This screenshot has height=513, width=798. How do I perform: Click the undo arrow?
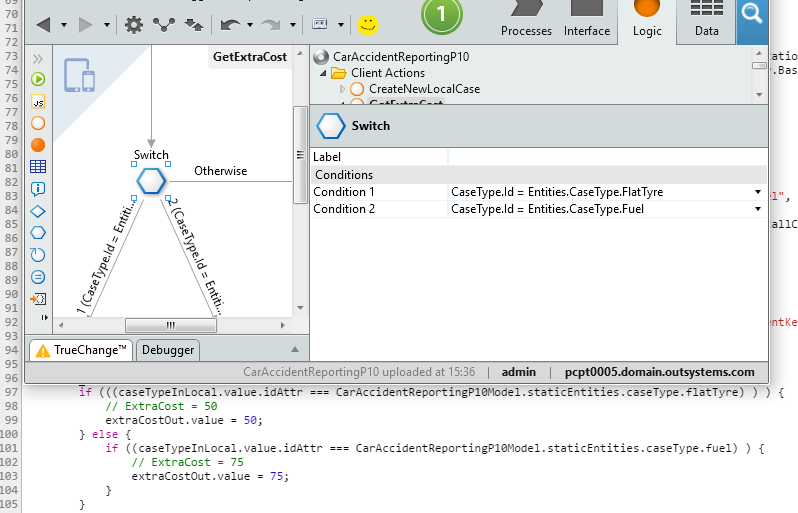click(230, 24)
